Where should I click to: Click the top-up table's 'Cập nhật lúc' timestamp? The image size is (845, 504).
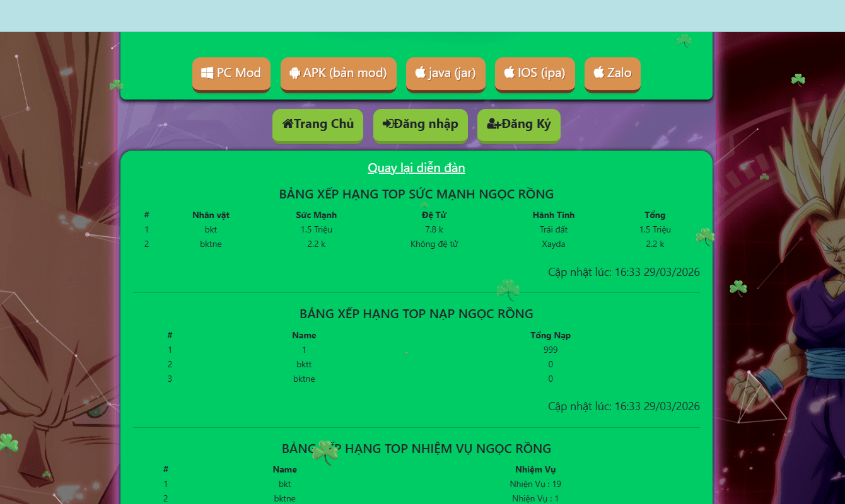(x=624, y=406)
